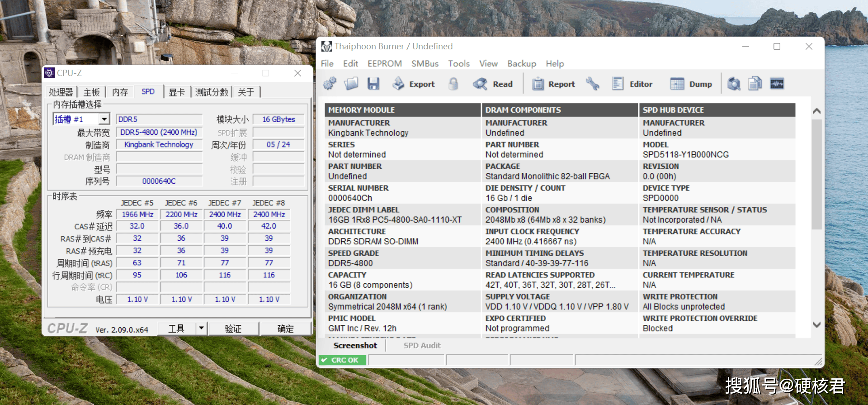The height and width of the screenshot is (405, 868).
Task: Click the CPU-Z title bar app icon
Action: [50, 73]
